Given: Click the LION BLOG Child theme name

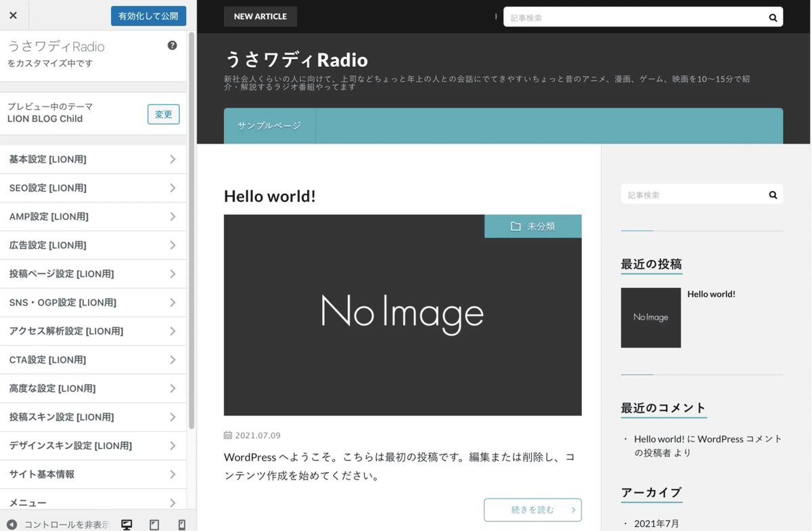Looking at the screenshot, I should pos(45,119).
